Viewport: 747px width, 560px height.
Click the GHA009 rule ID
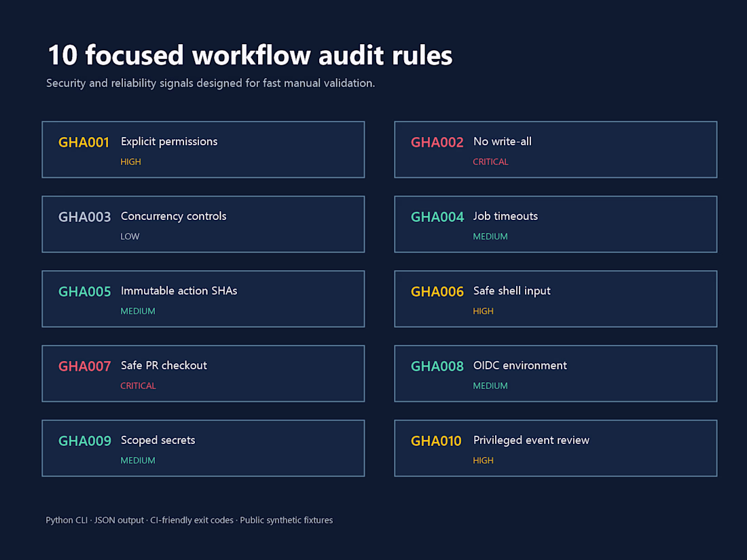coord(84,441)
